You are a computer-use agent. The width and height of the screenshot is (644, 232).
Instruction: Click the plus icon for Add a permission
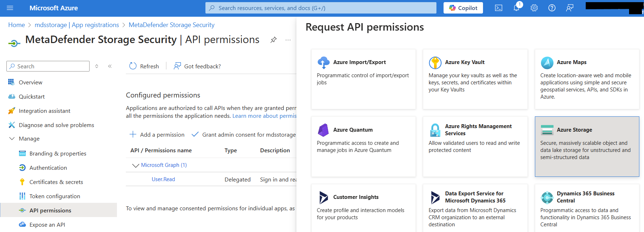point(133,135)
